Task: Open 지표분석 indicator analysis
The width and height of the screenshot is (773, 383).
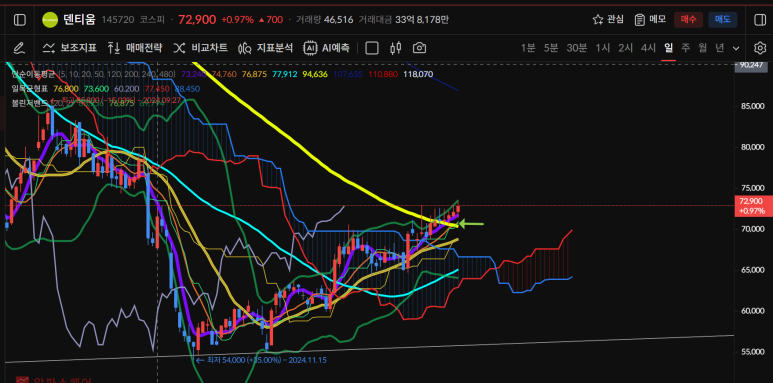Action: click(x=266, y=48)
